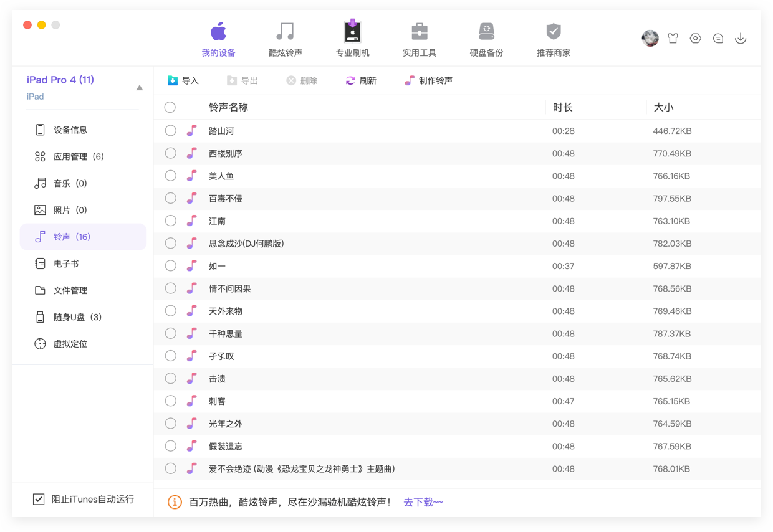
Task: Open 电子书 in the sidebar
Action: coord(84,264)
